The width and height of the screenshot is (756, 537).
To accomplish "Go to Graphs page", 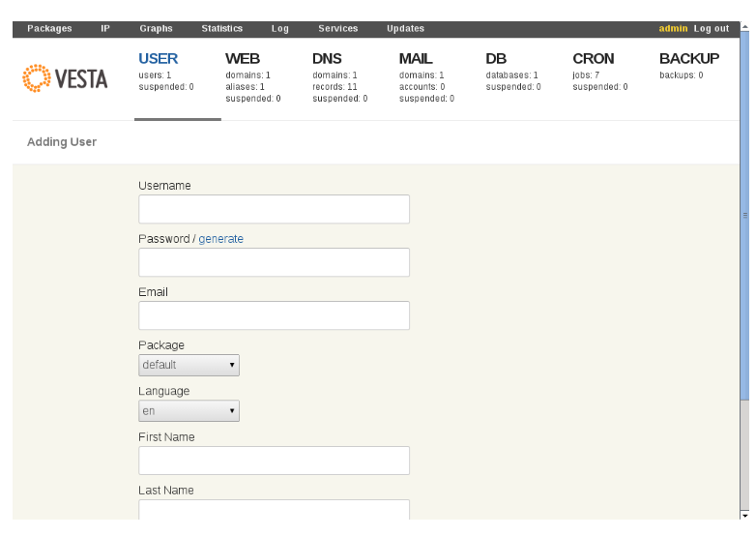I will click(x=156, y=29).
